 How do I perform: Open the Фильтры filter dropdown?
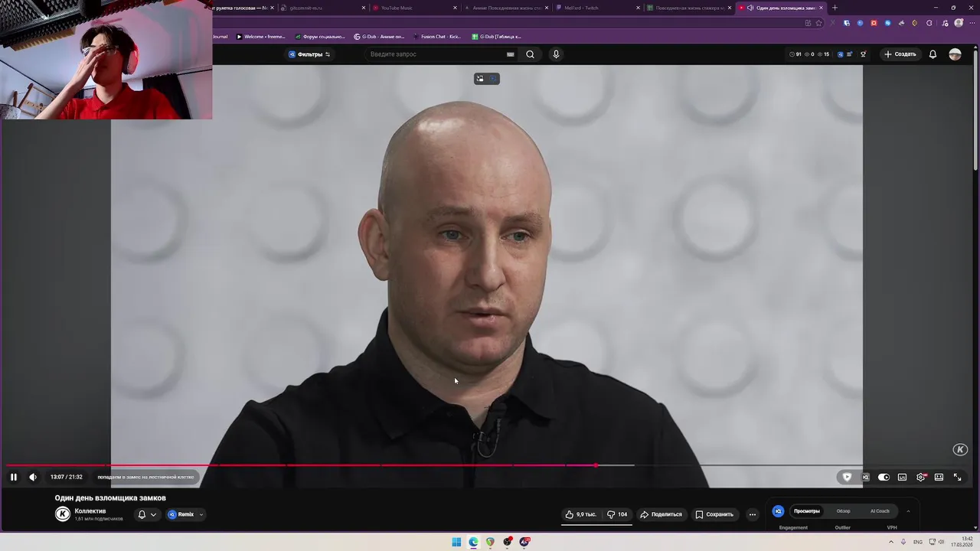[x=309, y=54]
